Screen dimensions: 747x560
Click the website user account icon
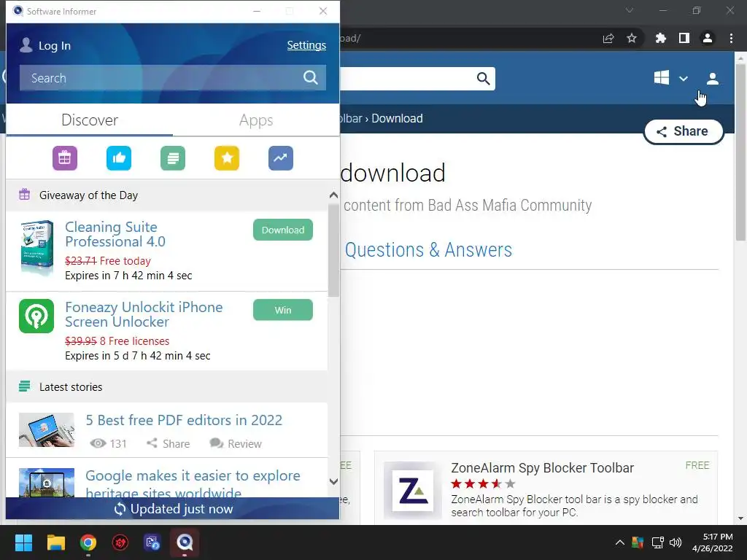pyautogui.click(x=713, y=79)
